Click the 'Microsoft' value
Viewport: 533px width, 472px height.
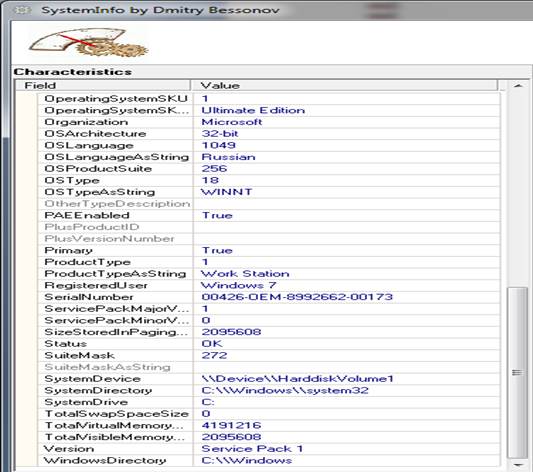tap(231, 122)
